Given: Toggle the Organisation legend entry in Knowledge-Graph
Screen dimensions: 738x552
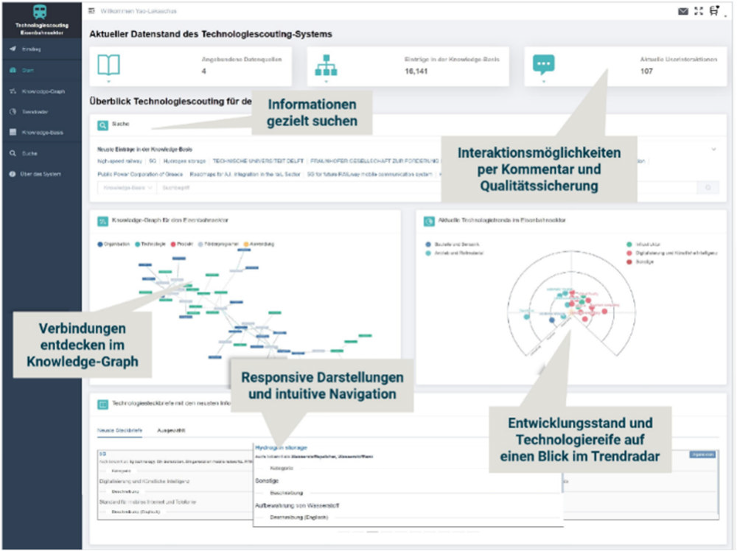Looking at the screenshot, I should pos(117,244).
